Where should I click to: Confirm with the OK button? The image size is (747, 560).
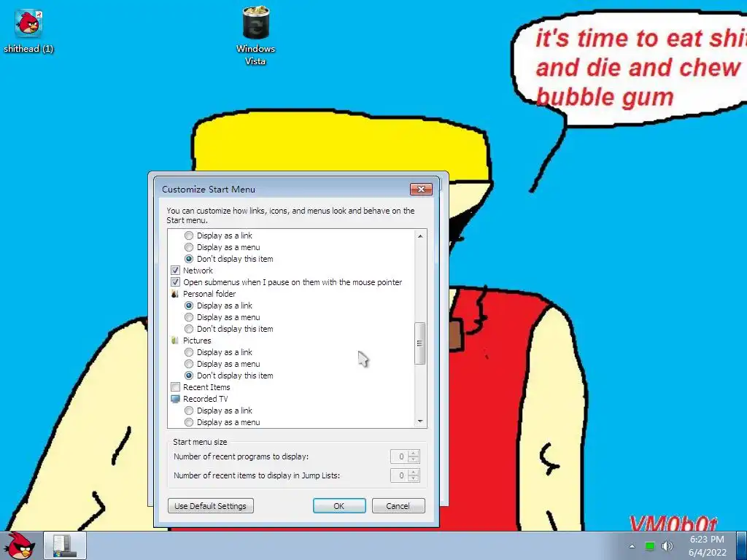pyautogui.click(x=339, y=506)
